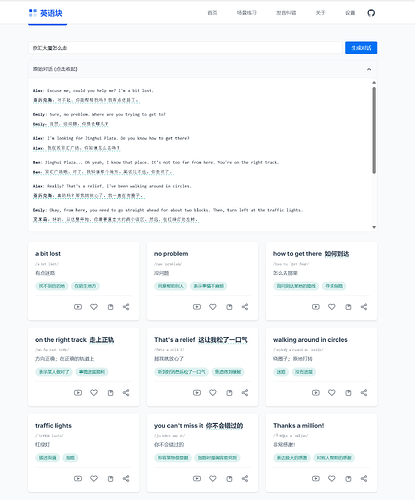Play audio for 'you can't miss it'
This screenshot has height=500, width=415.
point(197,479)
